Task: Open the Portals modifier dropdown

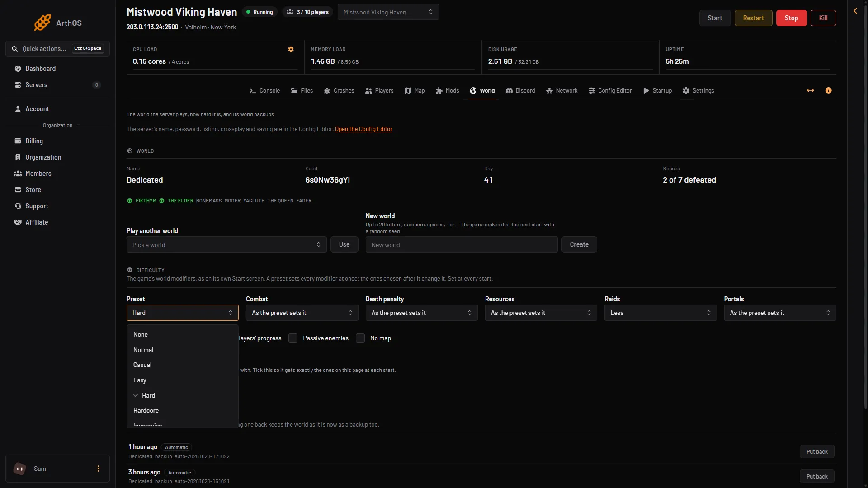Action: 780,313
